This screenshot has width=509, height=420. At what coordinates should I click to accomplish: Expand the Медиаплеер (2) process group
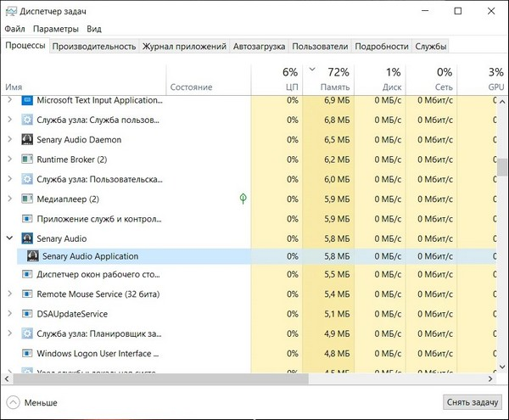[x=9, y=199]
